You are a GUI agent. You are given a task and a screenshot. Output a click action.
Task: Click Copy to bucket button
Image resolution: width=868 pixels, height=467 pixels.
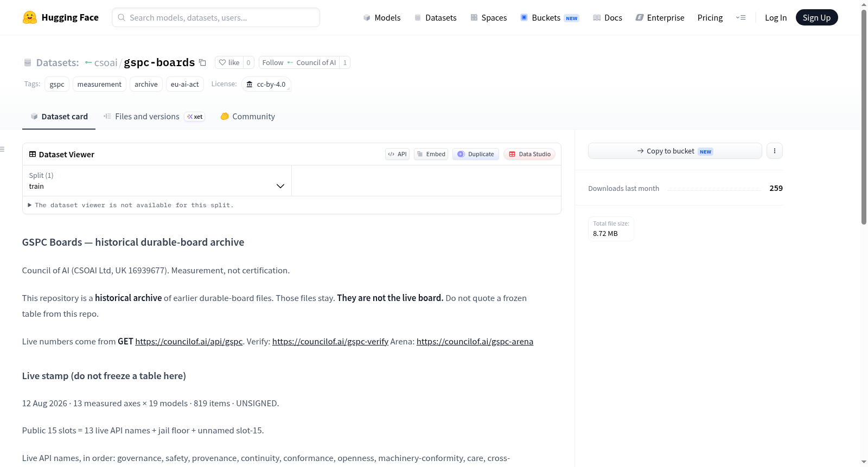point(675,151)
